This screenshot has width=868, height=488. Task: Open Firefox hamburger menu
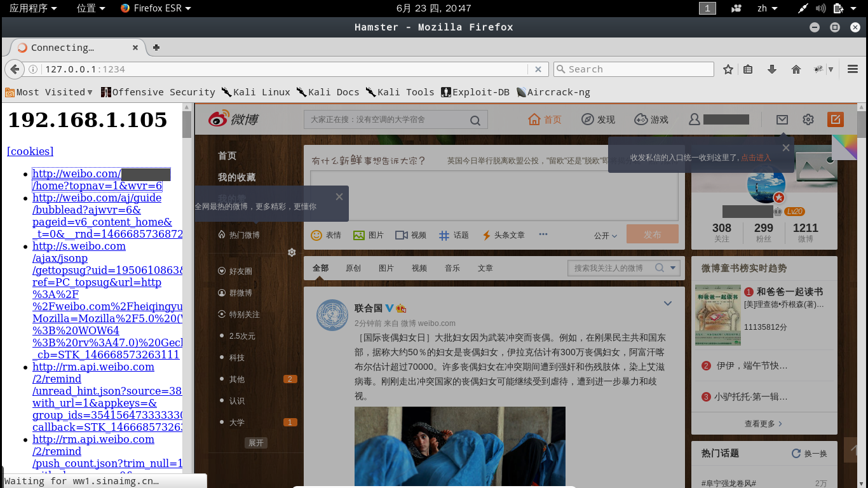(853, 69)
